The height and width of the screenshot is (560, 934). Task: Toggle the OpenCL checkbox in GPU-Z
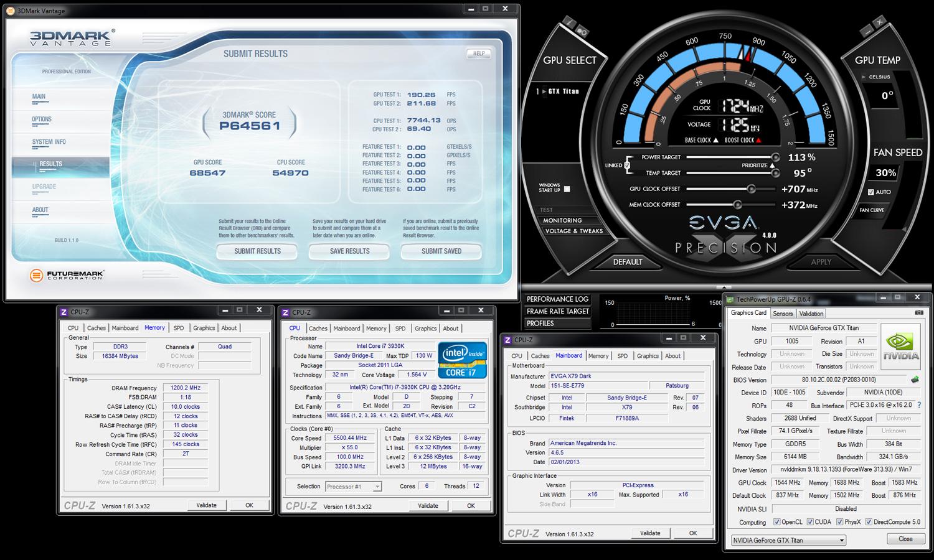(776, 522)
